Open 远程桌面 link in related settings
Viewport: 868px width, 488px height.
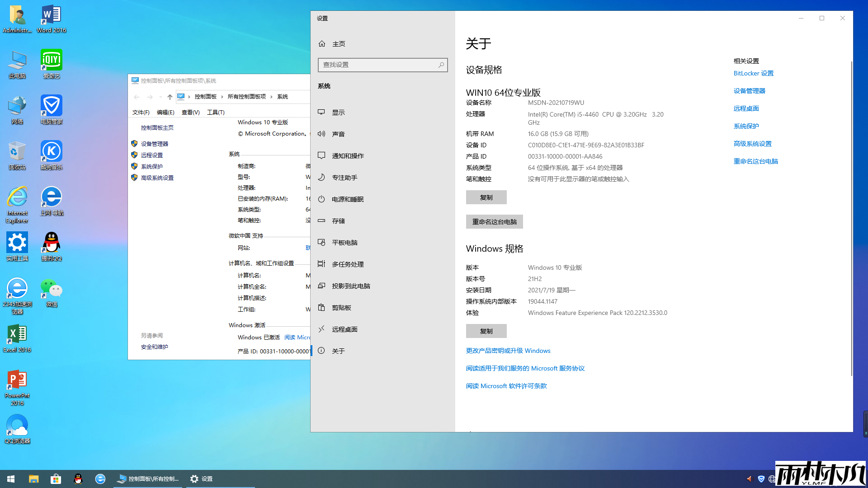tap(746, 108)
